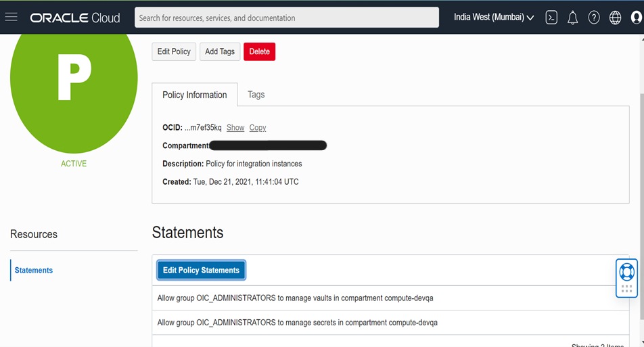The height and width of the screenshot is (347, 644).
Task: View notifications via the bell icon
Action: click(572, 18)
